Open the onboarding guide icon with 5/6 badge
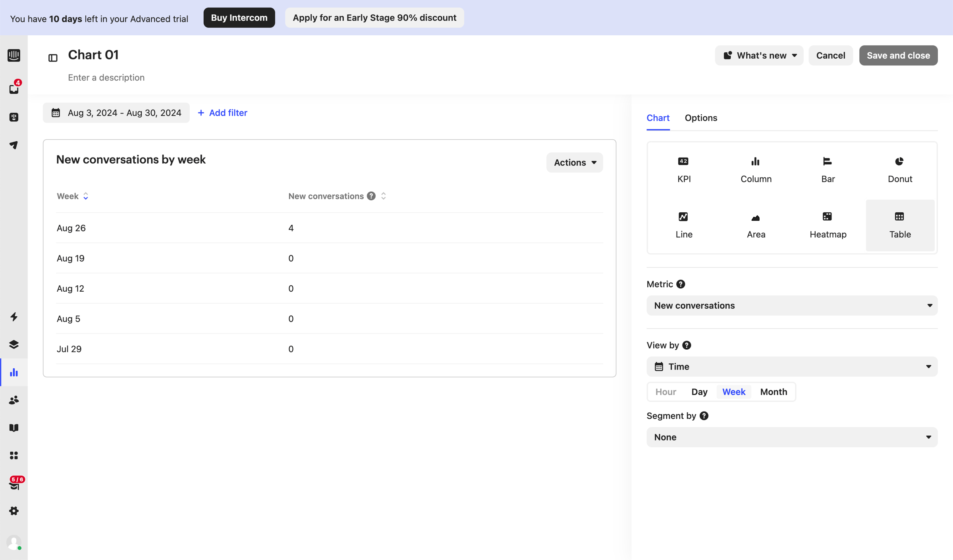 pyautogui.click(x=15, y=483)
